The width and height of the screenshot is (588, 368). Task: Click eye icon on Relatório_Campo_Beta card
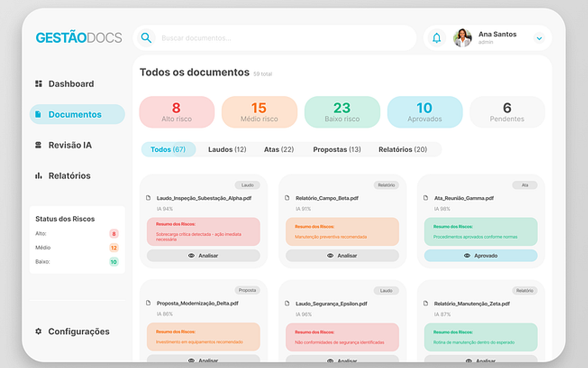click(330, 256)
